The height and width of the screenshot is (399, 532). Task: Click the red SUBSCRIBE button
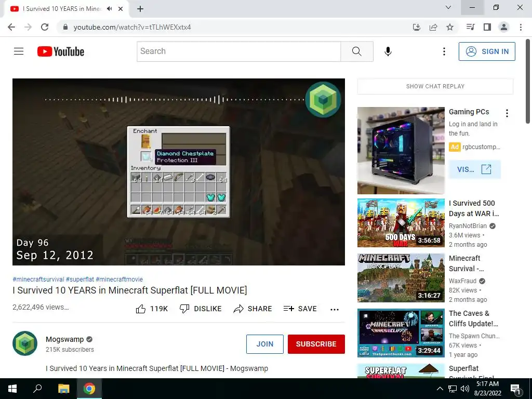pos(316,344)
